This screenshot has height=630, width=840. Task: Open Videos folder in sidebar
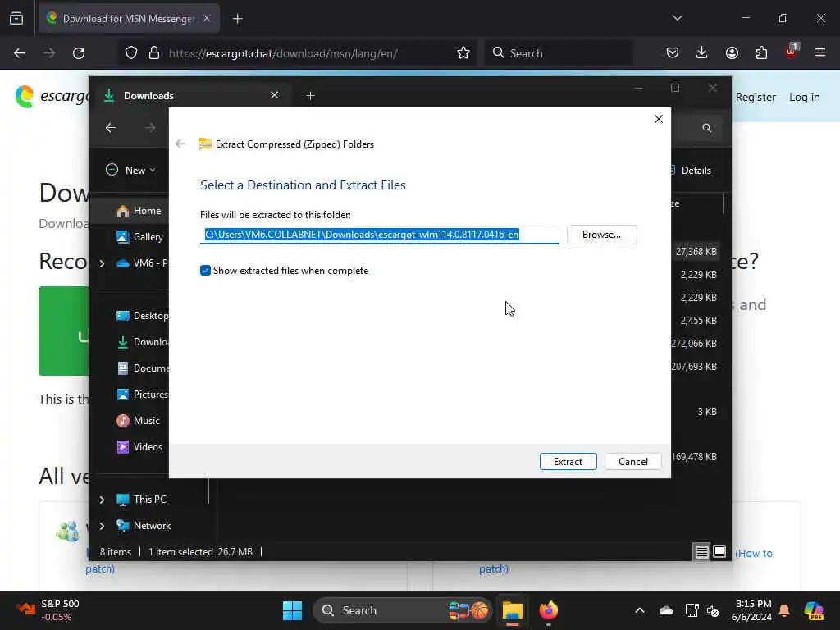tap(139, 447)
